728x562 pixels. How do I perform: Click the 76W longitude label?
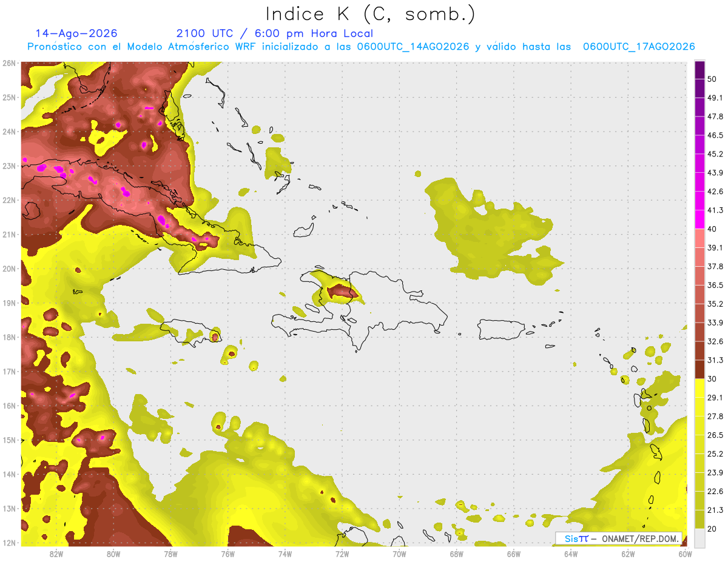[228, 554]
